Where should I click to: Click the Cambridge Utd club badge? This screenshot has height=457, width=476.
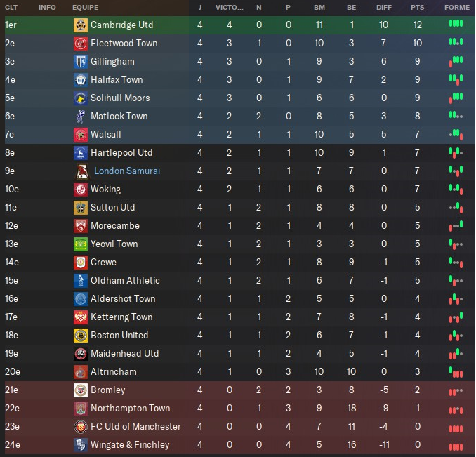pos(81,25)
